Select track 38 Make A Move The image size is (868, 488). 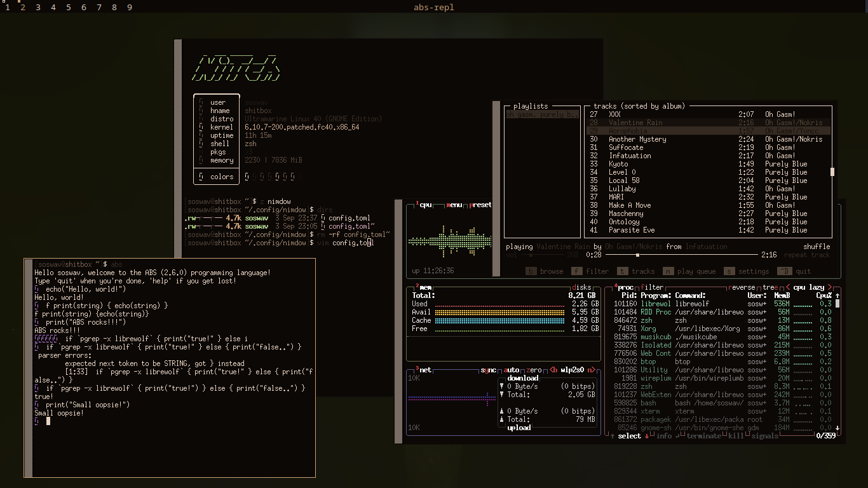[x=709, y=205]
